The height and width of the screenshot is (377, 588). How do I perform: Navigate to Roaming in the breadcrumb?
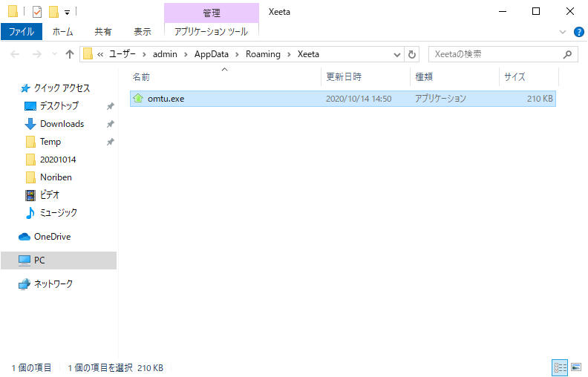263,54
